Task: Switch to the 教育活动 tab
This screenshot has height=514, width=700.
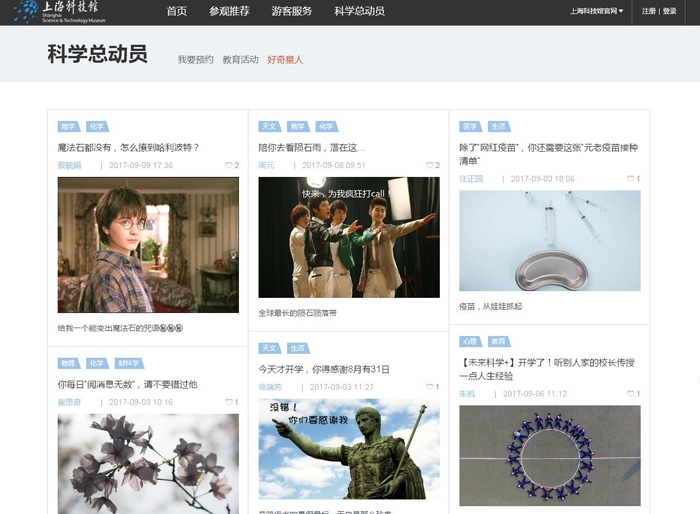Action: (x=240, y=59)
